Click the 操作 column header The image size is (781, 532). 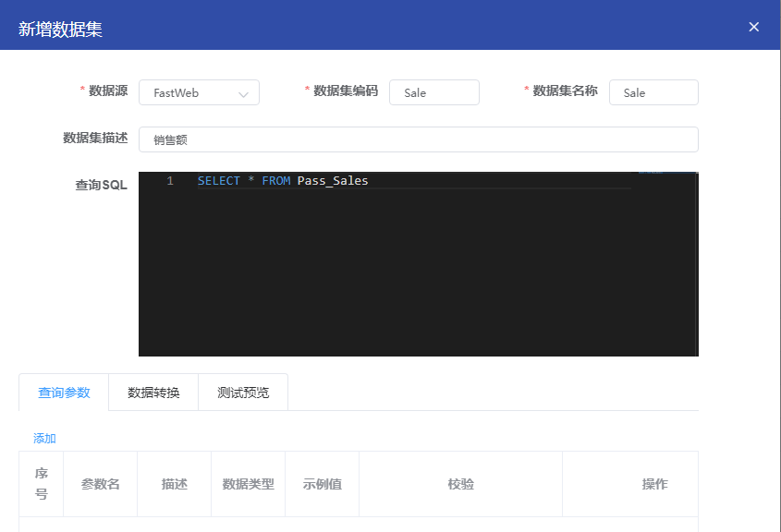click(654, 484)
